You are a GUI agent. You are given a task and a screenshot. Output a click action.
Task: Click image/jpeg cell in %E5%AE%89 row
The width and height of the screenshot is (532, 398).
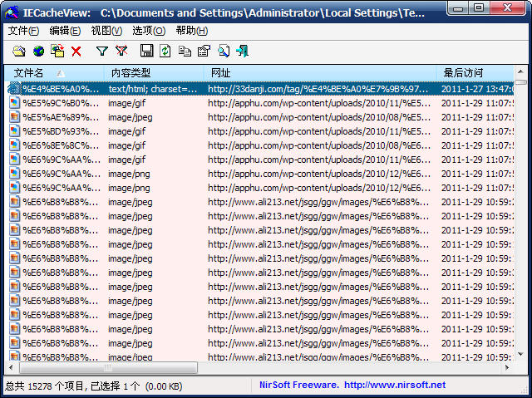pos(131,117)
